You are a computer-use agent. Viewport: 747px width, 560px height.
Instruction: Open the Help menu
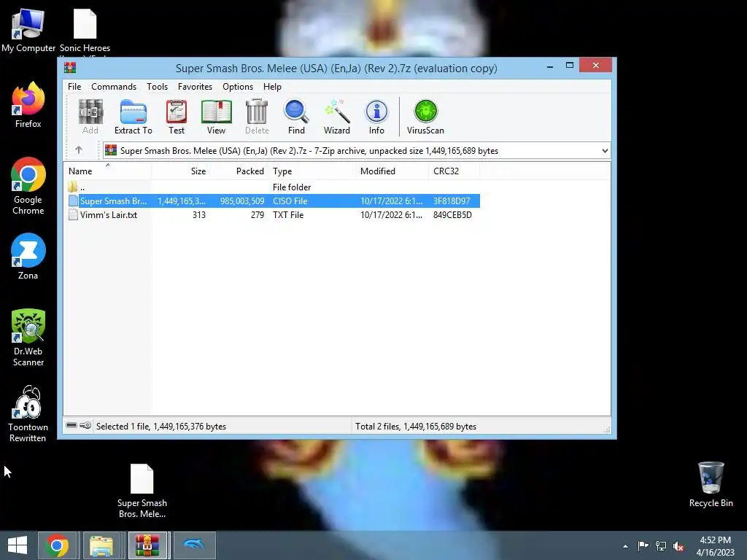[272, 87]
